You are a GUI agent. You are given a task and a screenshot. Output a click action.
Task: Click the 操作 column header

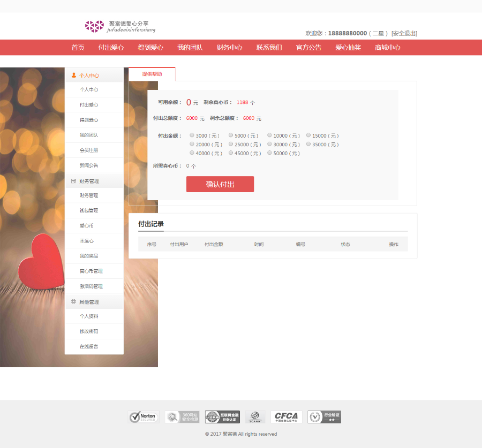(x=394, y=244)
